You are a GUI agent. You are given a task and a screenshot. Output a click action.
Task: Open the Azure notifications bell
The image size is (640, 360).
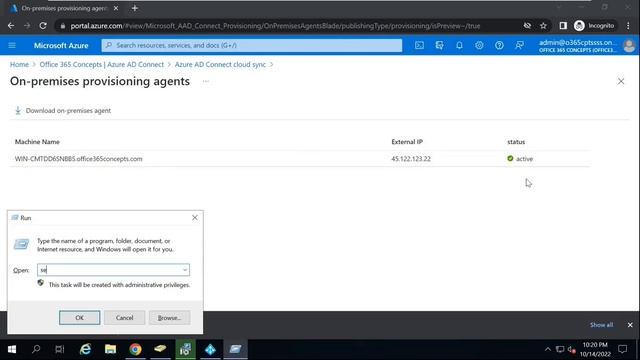pos(459,45)
